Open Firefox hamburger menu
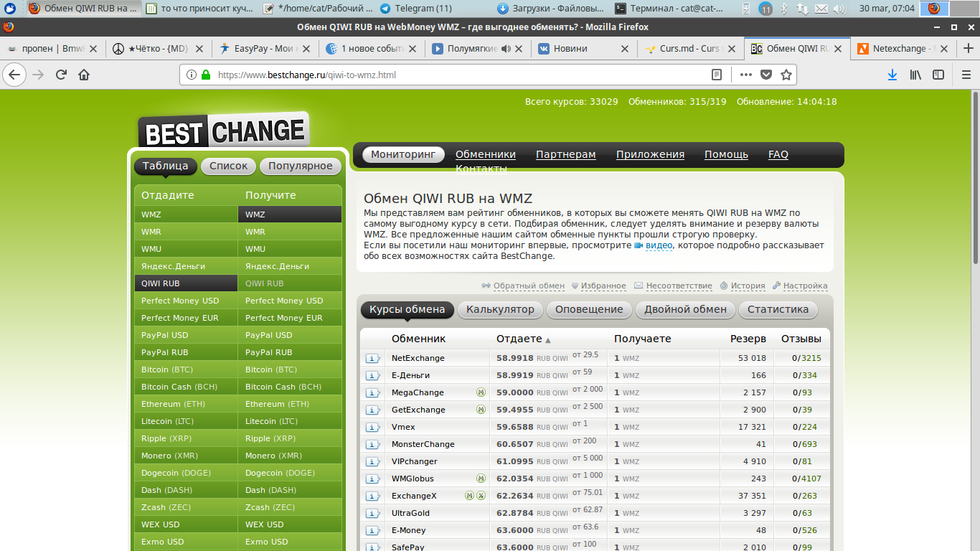The width and height of the screenshot is (980, 551). 966,75
